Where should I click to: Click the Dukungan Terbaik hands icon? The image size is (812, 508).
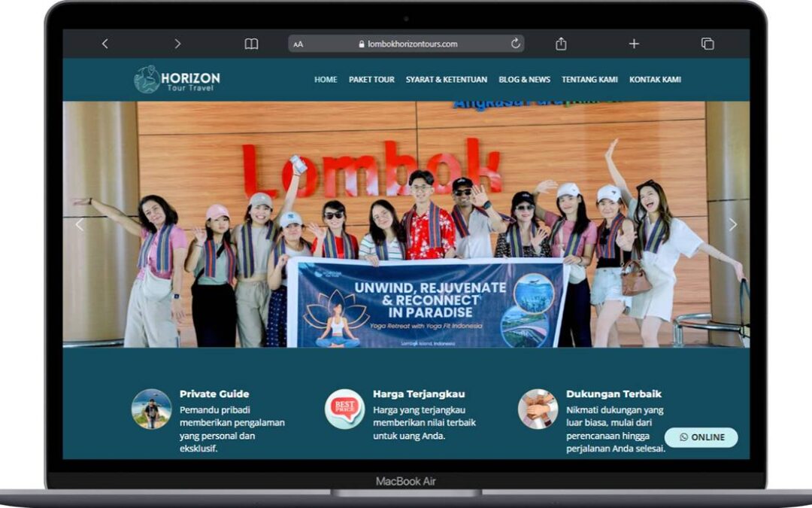tap(538, 409)
